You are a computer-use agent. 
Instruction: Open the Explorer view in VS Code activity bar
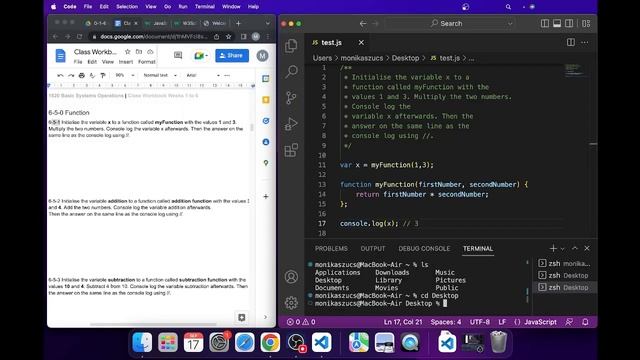[291, 46]
